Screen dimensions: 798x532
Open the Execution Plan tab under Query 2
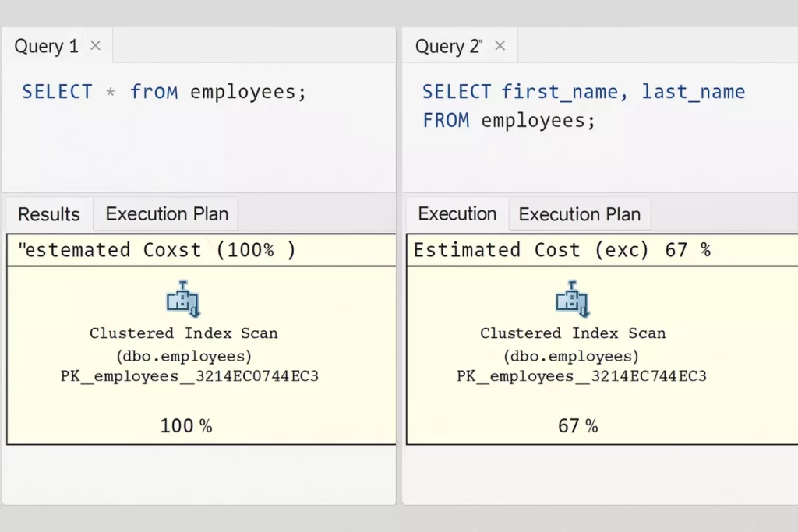tap(580, 214)
